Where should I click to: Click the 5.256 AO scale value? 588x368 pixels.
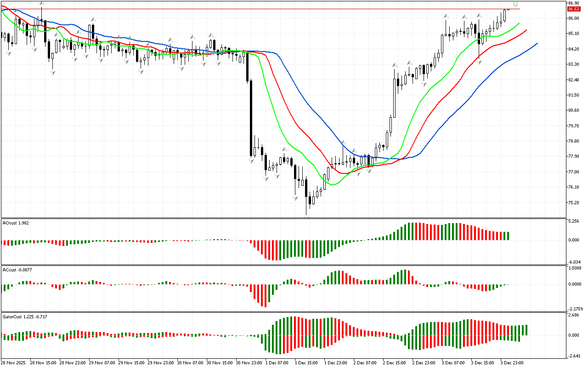pyautogui.click(x=573, y=221)
